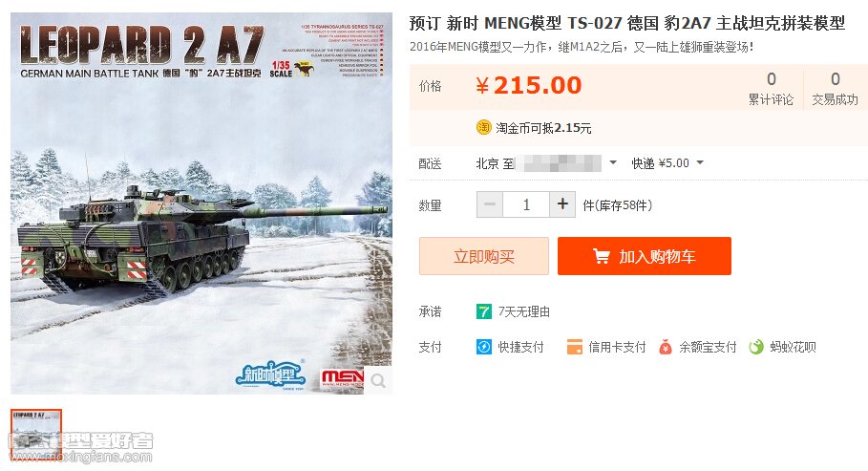Increase quantity with the plus button
This screenshot has width=868, height=471.
coord(562,204)
